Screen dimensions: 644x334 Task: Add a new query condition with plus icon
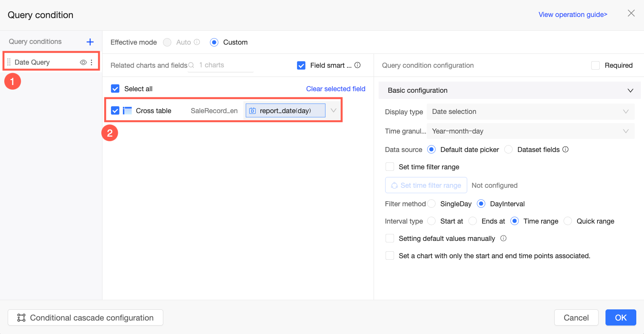click(90, 42)
